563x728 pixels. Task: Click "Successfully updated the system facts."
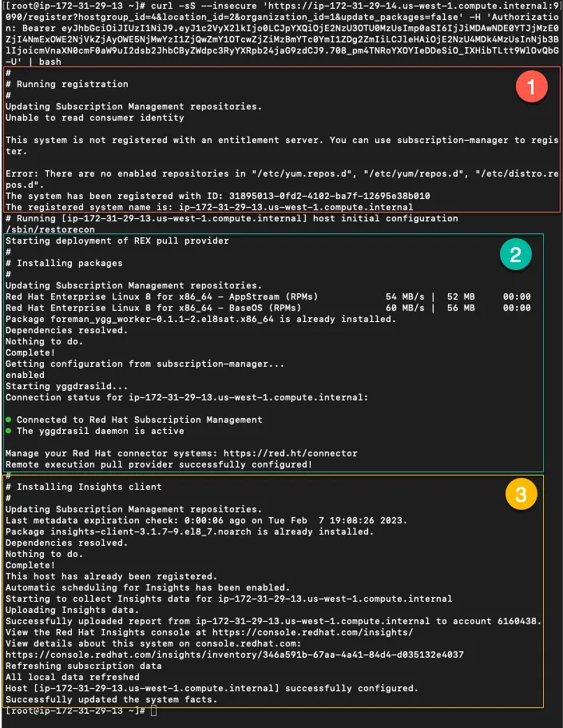point(111,699)
